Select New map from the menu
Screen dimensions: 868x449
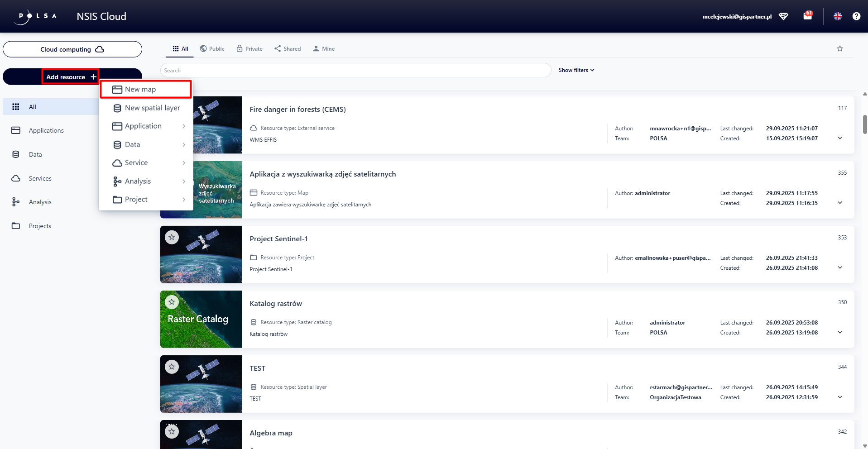(146, 90)
